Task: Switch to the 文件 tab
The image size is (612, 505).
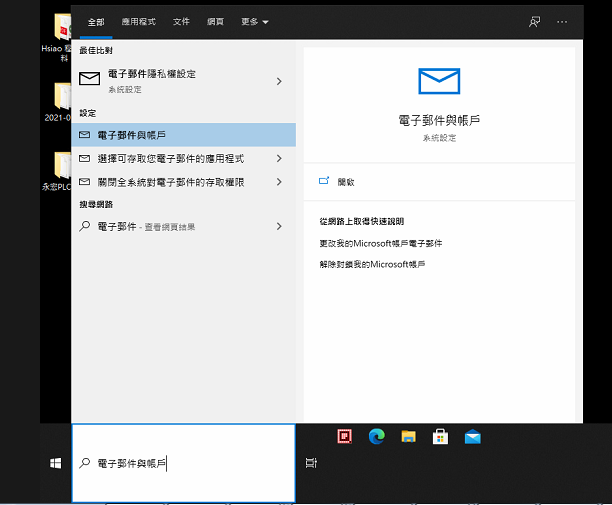Action: coord(181,21)
